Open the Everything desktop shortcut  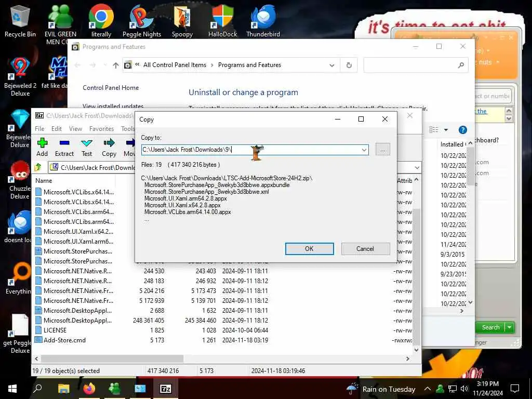tap(20, 278)
